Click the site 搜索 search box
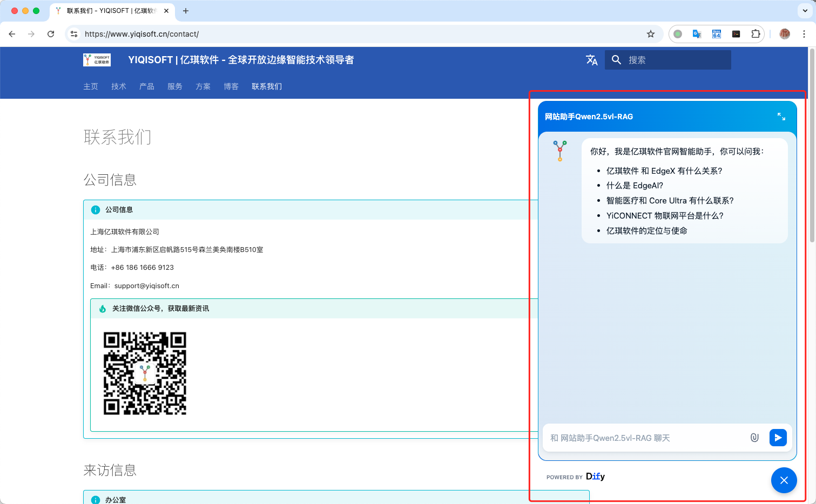 coord(676,60)
